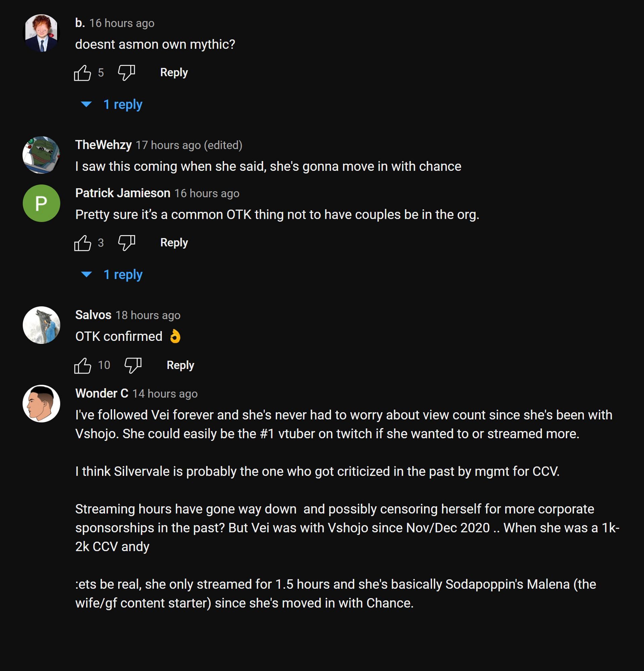Dislike the comment 'doesnt asmon own mythic?'
The image size is (644, 671).
pos(126,72)
